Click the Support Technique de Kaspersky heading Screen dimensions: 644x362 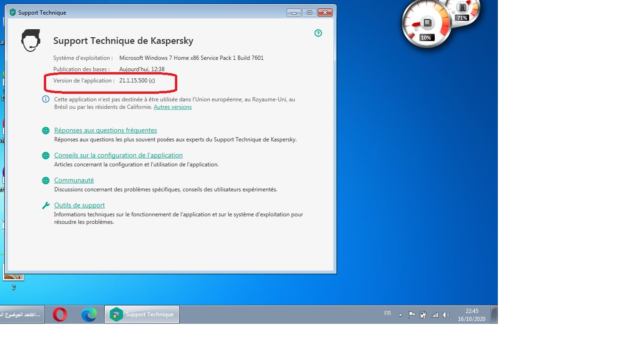(123, 41)
